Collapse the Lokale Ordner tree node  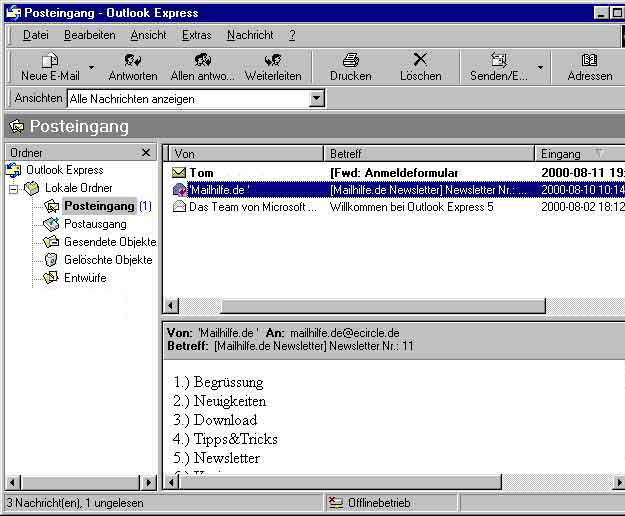pyautogui.click(x=14, y=188)
